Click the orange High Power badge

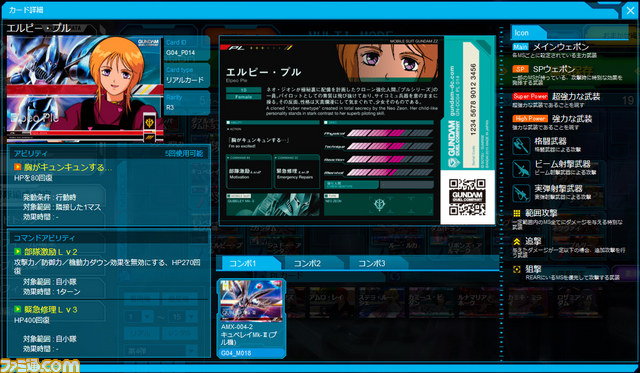[x=530, y=119]
